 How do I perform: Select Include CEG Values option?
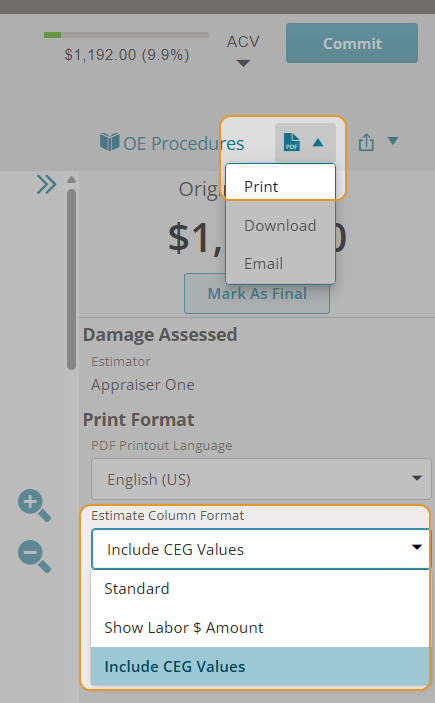260,667
